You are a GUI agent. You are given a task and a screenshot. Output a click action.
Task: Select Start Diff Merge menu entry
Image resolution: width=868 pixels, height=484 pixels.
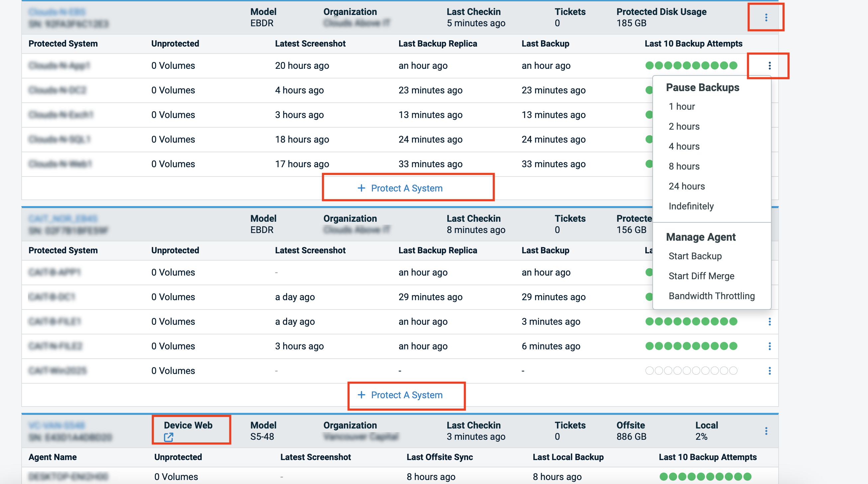pos(701,276)
